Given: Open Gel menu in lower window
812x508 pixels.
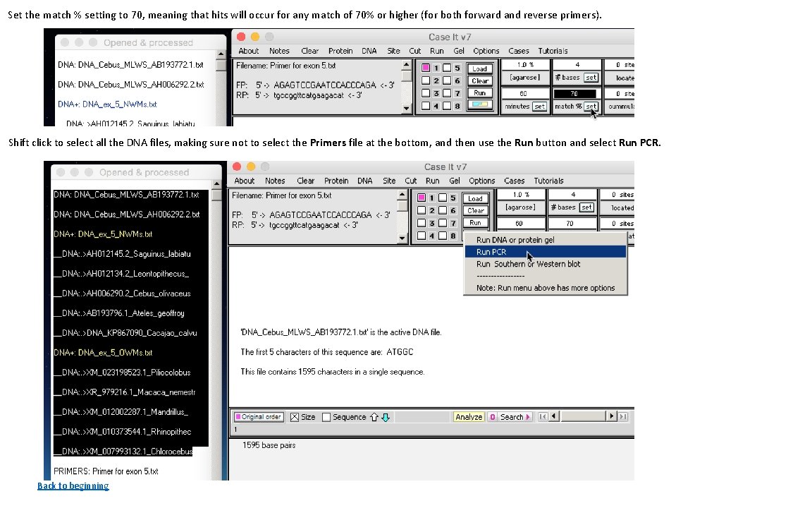Looking at the screenshot, I should [454, 181].
